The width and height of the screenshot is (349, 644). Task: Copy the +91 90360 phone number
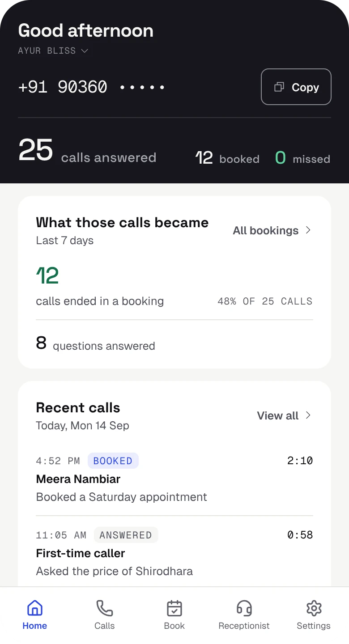pos(296,87)
